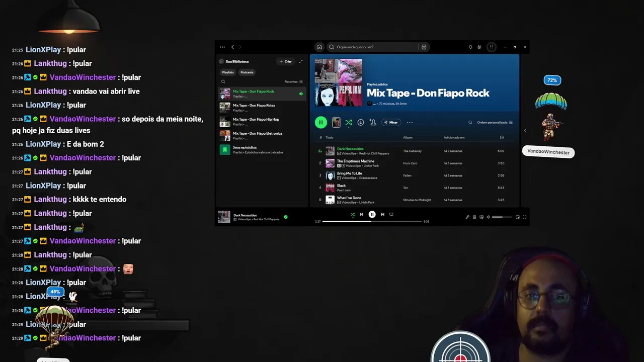Viewport: 644px width, 362px height.
Task: Pause playback in the bottom player bar
Action: [x=372, y=214]
